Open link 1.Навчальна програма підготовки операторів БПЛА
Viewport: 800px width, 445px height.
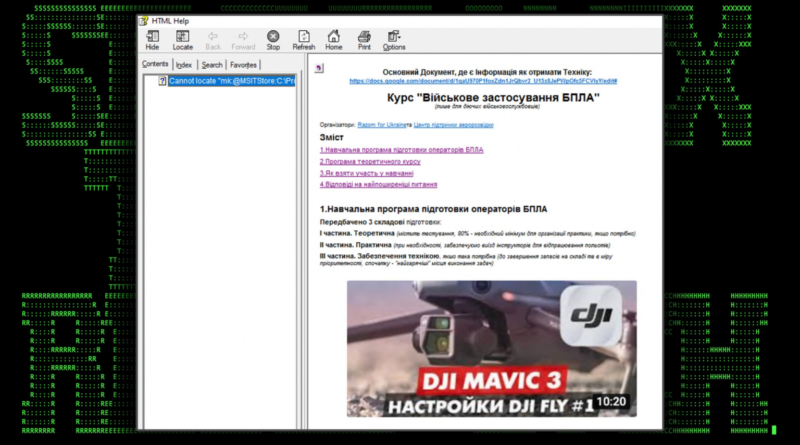(x=401, y=150)
